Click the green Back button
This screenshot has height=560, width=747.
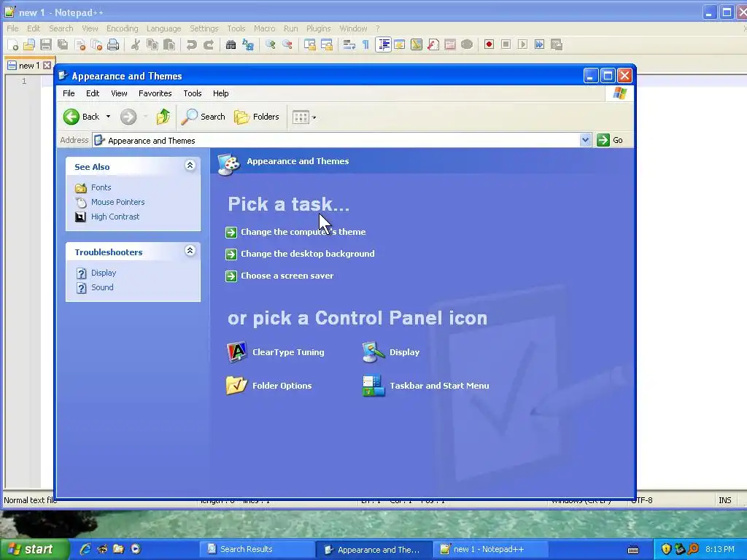(82, 117)
